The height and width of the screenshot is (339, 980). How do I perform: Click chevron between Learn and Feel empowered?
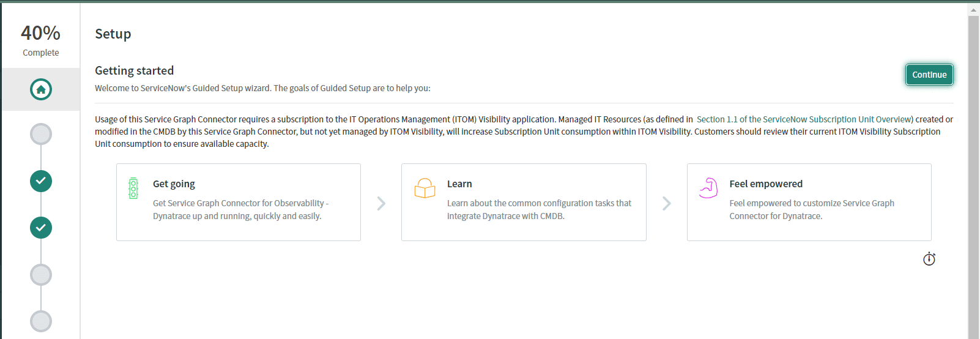(x=666, y=203)
